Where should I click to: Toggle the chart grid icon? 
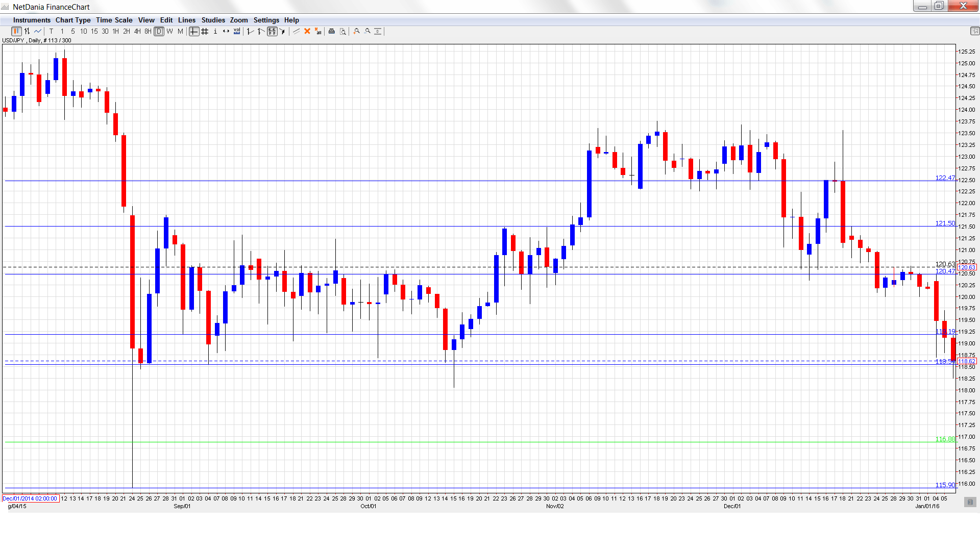pos(205,32)
